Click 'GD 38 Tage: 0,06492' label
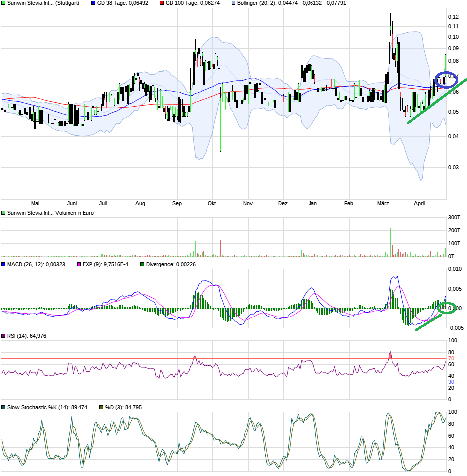This screenshot has height=476, width=467. (123, 3)
